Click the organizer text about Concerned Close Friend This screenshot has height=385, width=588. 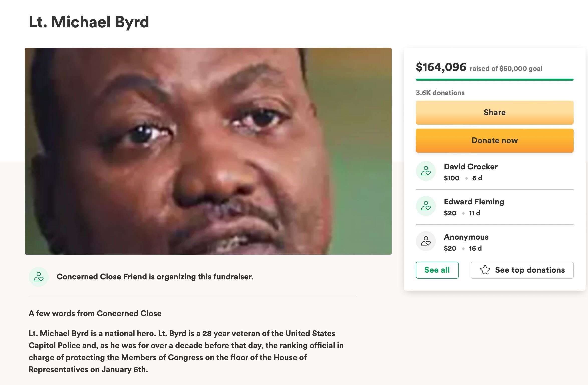click(x=155, y=277)
